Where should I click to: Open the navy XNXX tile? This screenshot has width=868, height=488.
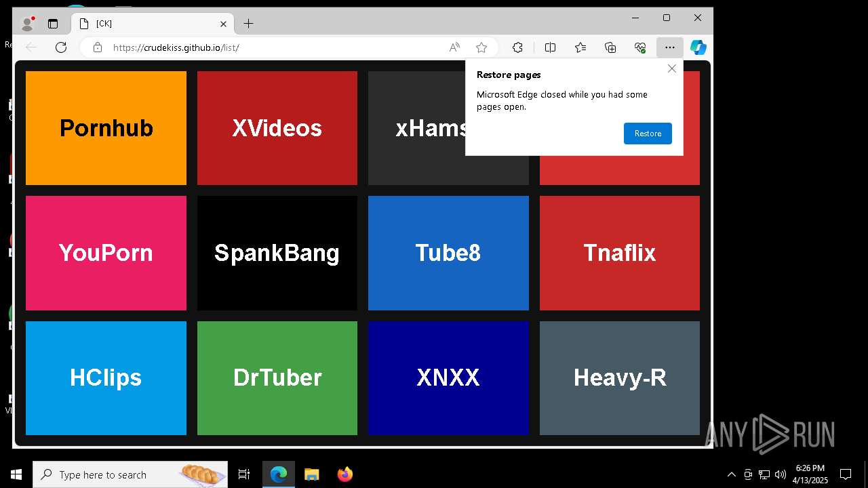pyautogui.click(x=448, y=378)
